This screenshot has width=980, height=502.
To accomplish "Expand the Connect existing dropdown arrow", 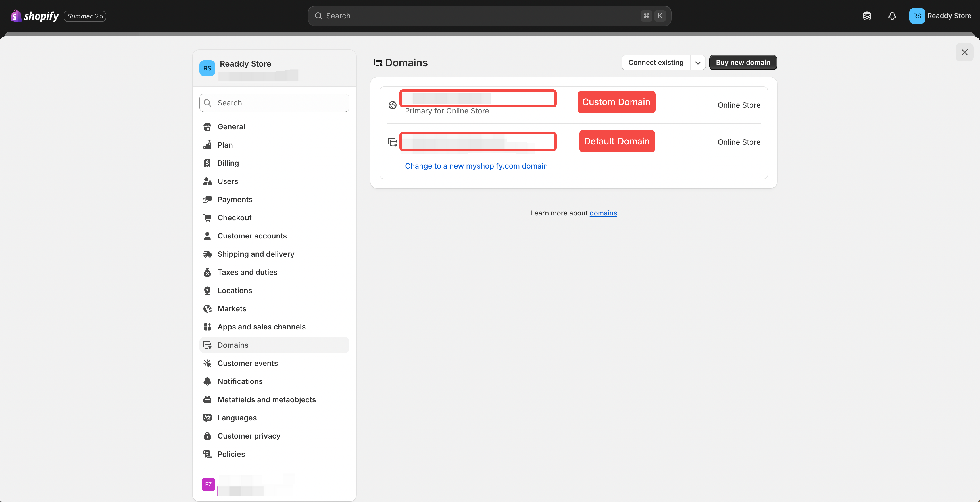I will coord(698,63).
